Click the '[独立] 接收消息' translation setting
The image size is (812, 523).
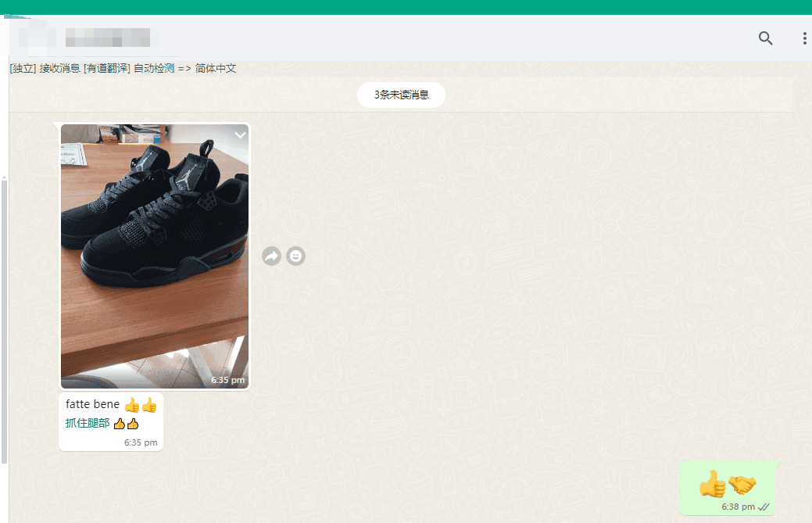[x=45, y=69]
